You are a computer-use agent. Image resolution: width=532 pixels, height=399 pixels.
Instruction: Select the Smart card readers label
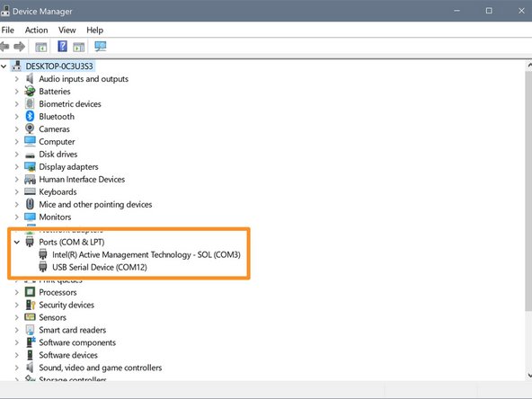click(x=72, y=330)
